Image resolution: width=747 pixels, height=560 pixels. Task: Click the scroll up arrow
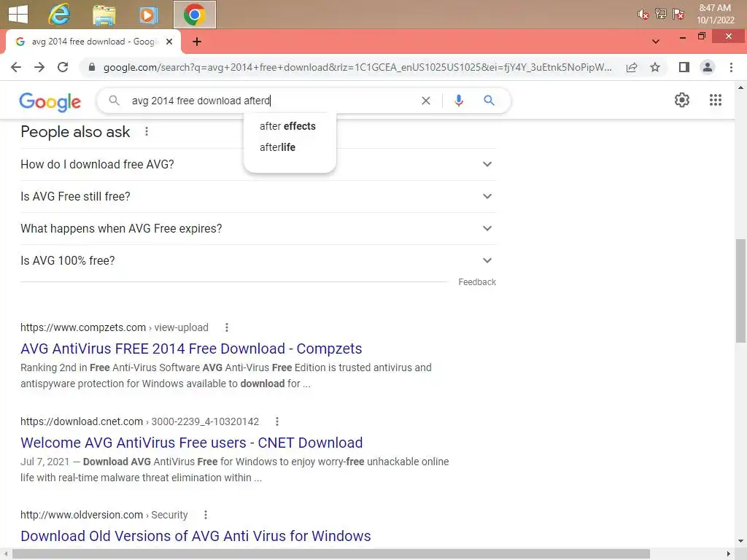(x=740, y=87)
